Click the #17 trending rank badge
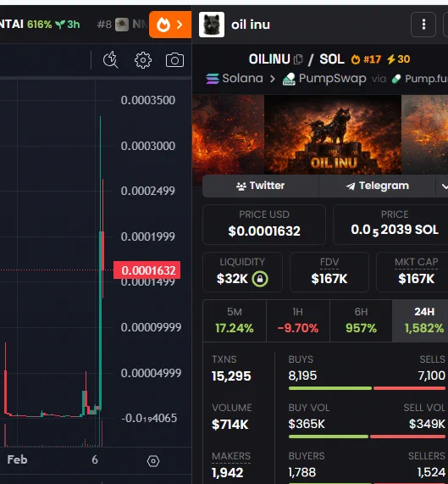 366,59
